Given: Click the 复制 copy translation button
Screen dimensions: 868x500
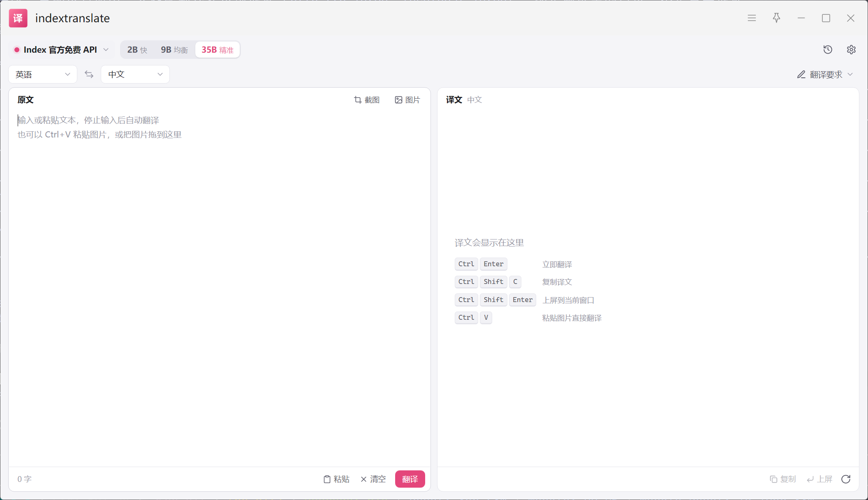Looking at the screenshot, I should coord(782,479).
